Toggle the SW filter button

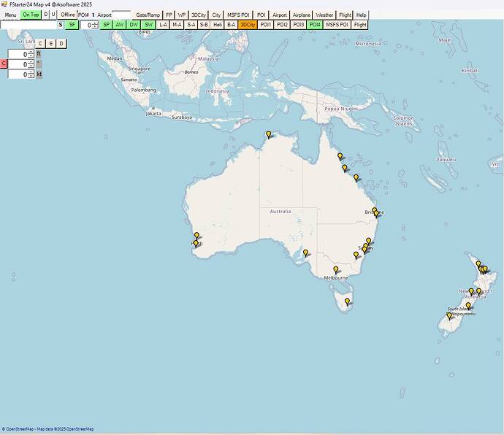(x=148, y=25)
